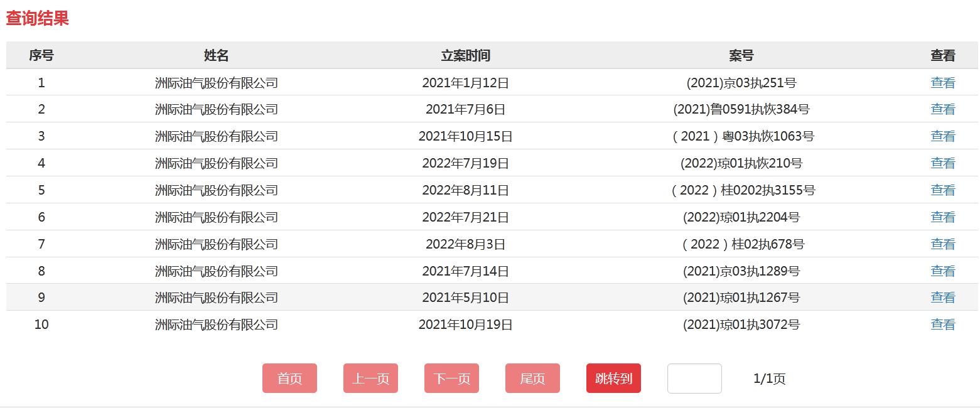The width and height of the screenshot is (980, 408).
Task: Click the 姓名 column header
Action: coord(216,56)
